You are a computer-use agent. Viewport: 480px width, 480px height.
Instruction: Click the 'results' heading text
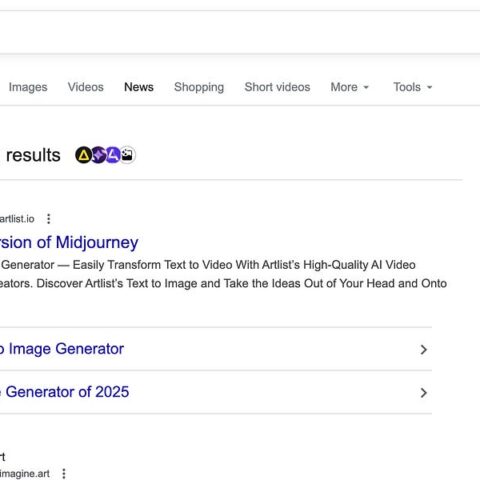(33, 155)
